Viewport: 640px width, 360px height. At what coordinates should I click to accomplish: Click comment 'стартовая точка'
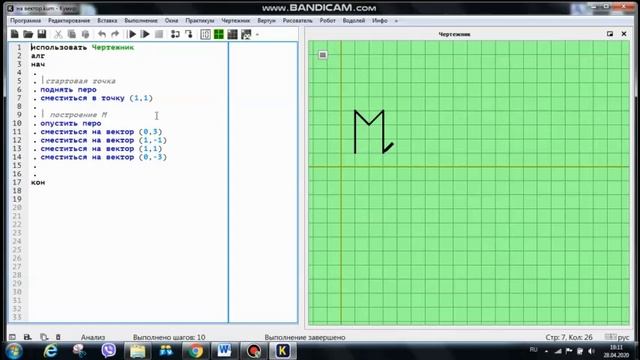point(80,81)
